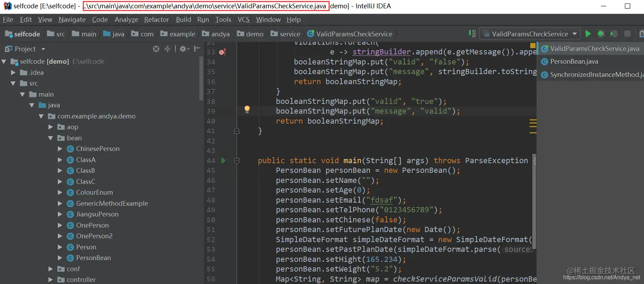Screen dimensions: 644x284
Task: Click the ChinesePerson class icon
Action: (71, 149)
